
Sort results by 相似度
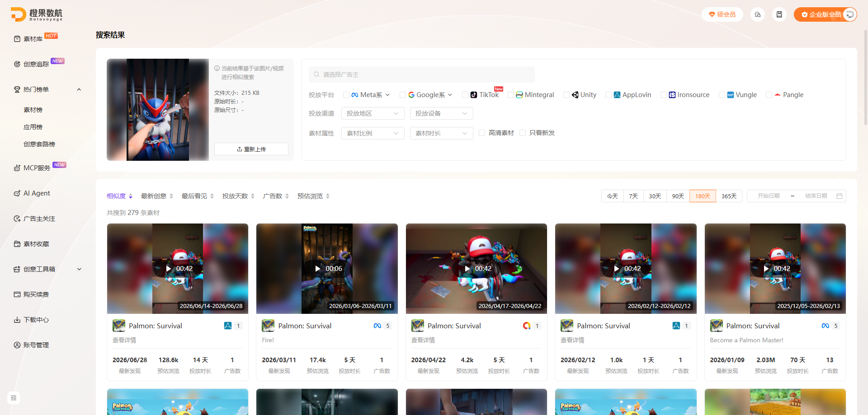pyautogui.click(x=120, y=196)
